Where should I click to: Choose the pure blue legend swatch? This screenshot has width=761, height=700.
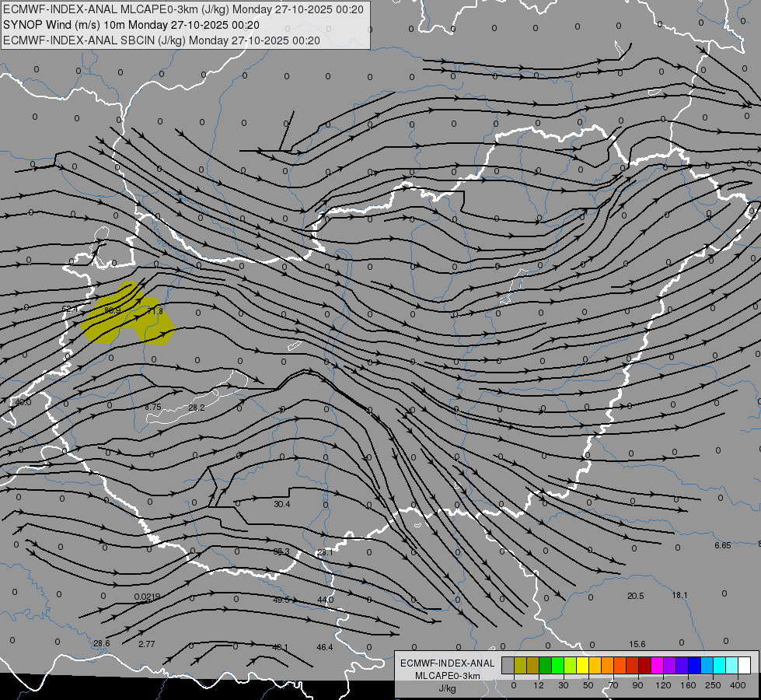coord(695,666)
